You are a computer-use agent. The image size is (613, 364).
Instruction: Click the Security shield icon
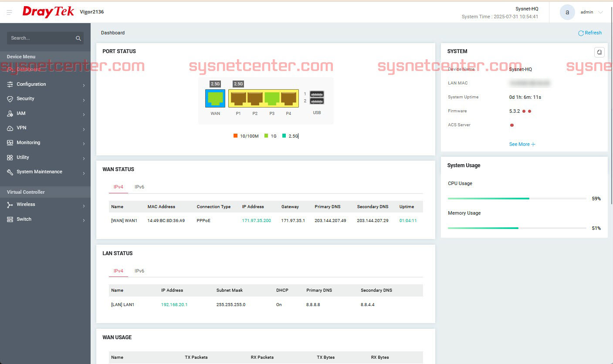pos(10,99)
